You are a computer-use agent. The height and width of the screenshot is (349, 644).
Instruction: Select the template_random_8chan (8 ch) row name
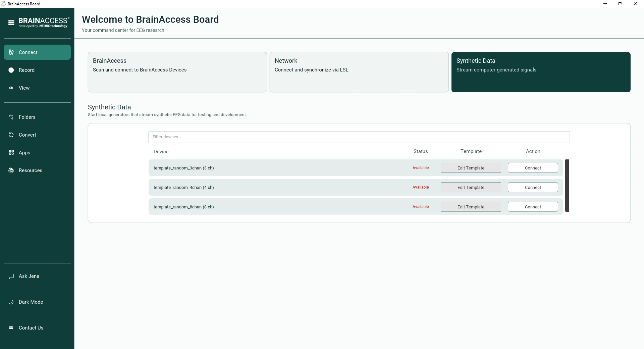coord(184,207)
